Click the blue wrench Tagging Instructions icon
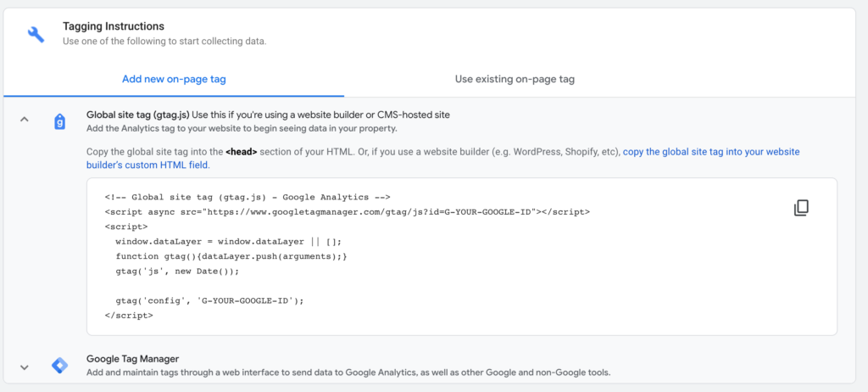The height and width of the screenshot is (392, 868). (36, 35)
